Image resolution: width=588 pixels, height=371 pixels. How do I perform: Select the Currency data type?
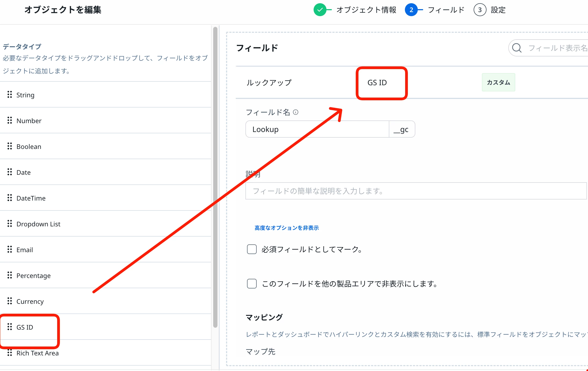30,301
